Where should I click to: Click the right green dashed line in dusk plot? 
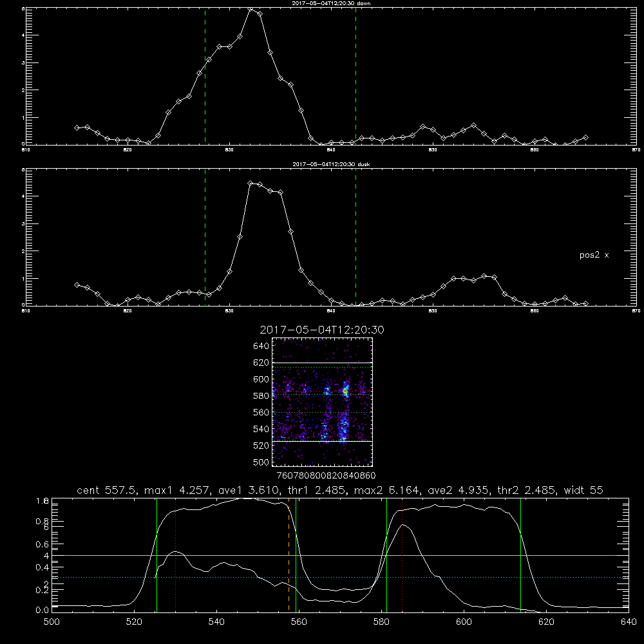tap(355, 238)
